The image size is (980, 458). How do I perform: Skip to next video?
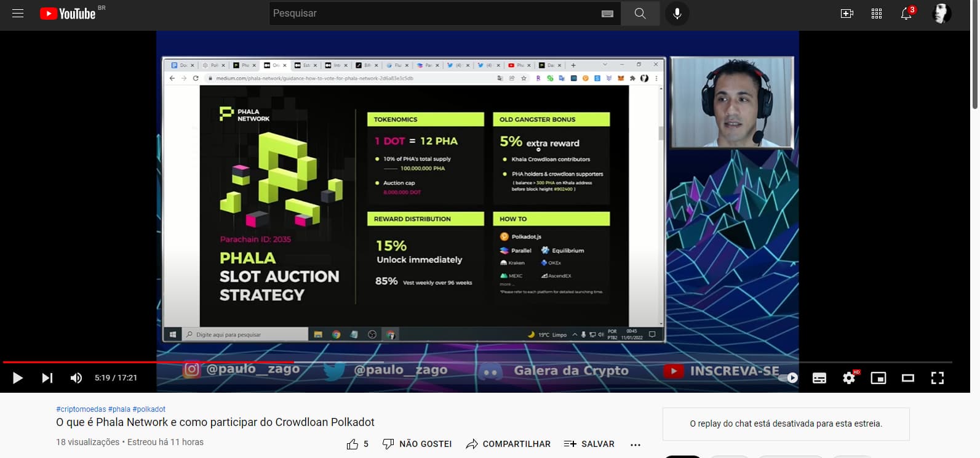(x=47, y=378)
